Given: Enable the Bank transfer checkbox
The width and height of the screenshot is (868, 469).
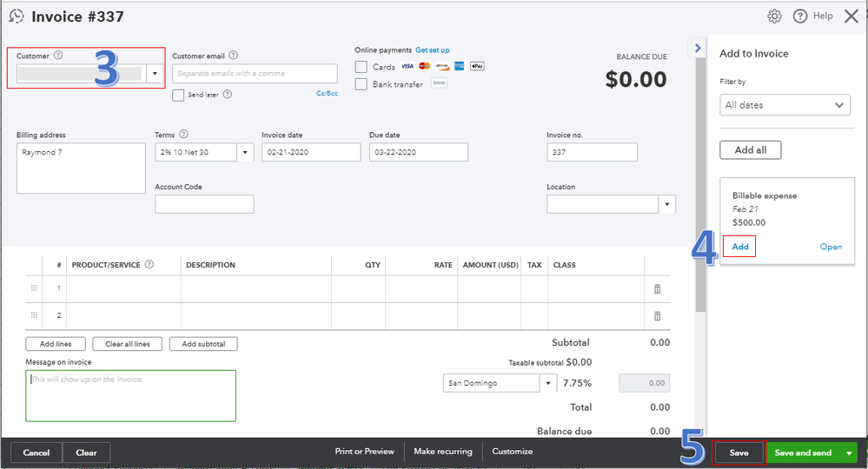Looking at the screenshot, I should pos(361,84).
